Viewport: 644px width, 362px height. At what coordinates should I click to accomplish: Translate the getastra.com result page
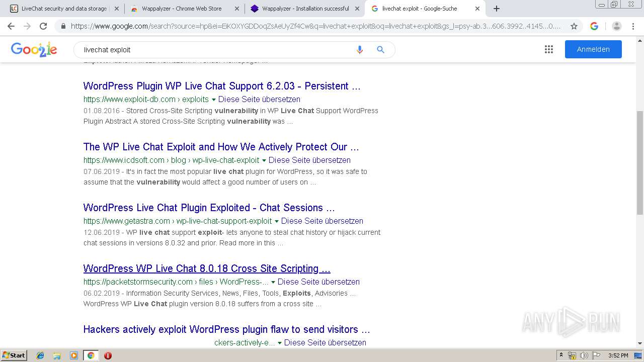tap(322, 221)
